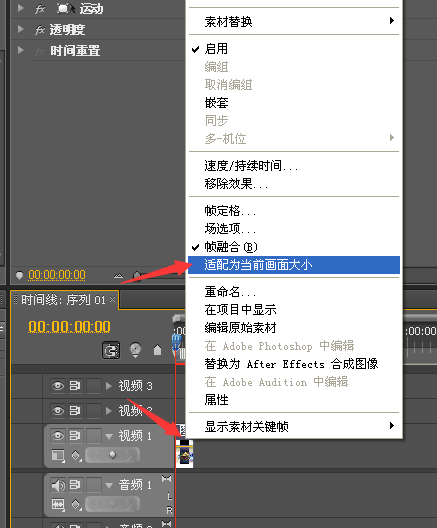Select 帧定格... menu entry

point(294,211)
